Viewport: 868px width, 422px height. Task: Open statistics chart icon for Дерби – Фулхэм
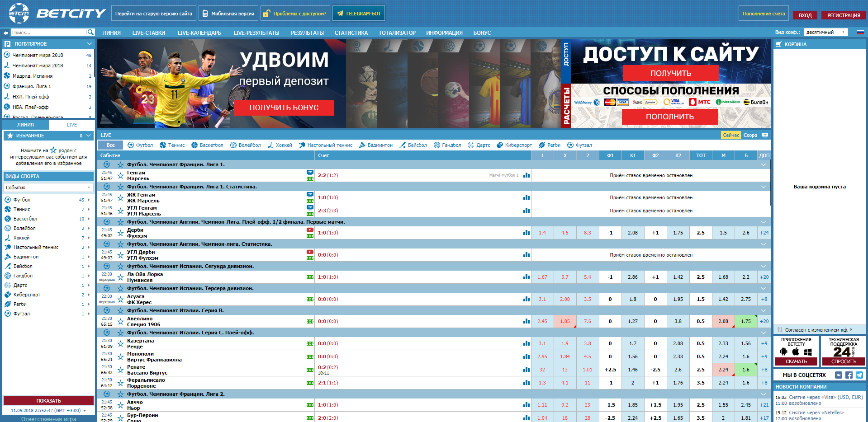(526, 233)
